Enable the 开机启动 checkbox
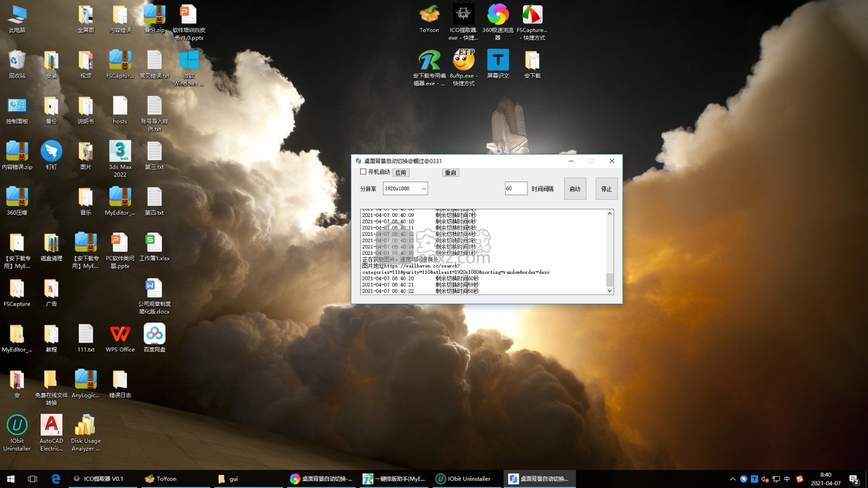The image size is (868, 488). coord(363,172)
